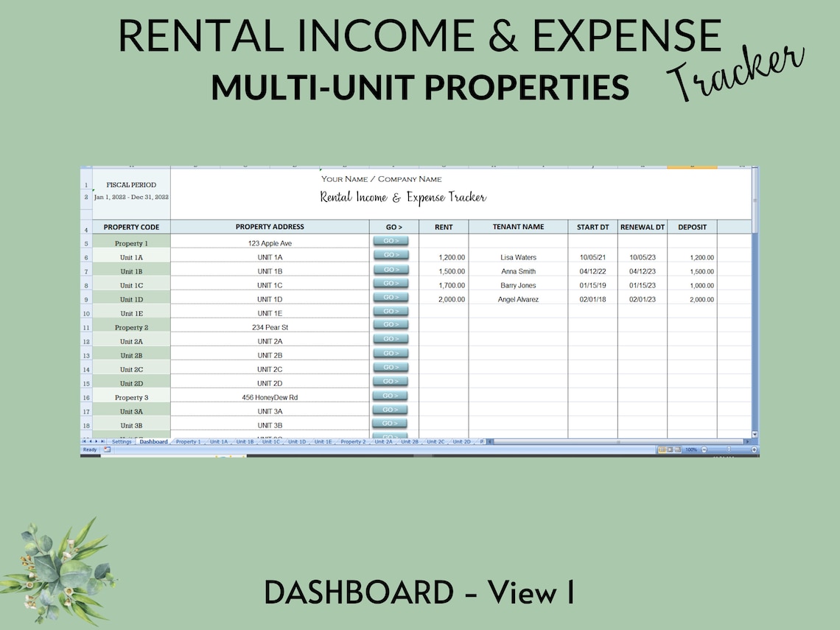Click the macro record icon beside Ready

point(107,449)
